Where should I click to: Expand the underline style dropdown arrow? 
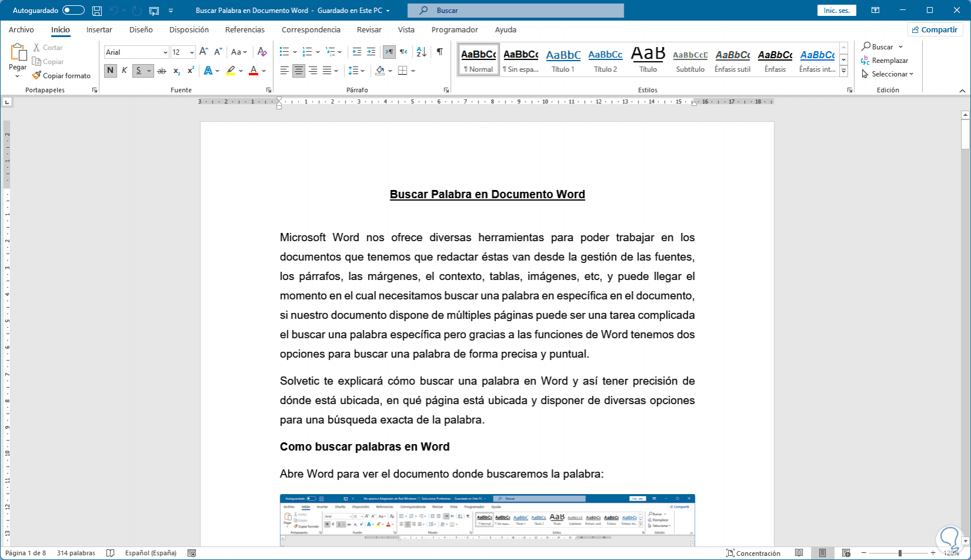[x=149, y=71]
